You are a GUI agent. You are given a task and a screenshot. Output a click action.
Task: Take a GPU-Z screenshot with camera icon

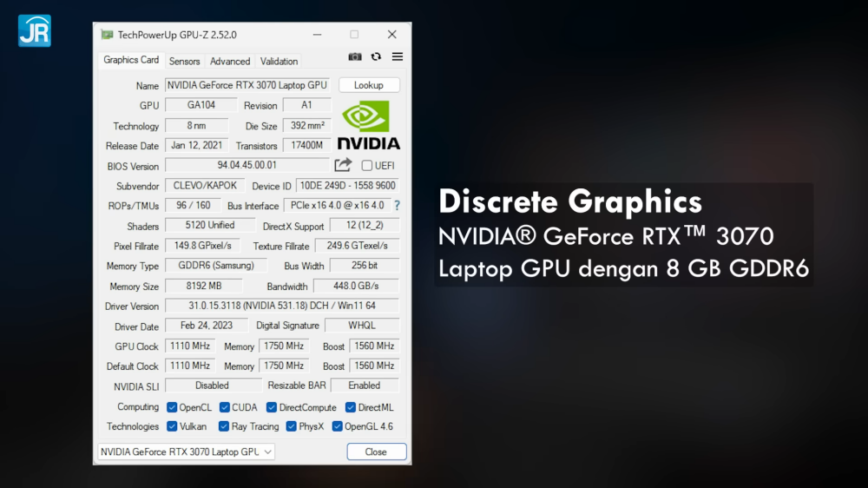coord(355,56)
